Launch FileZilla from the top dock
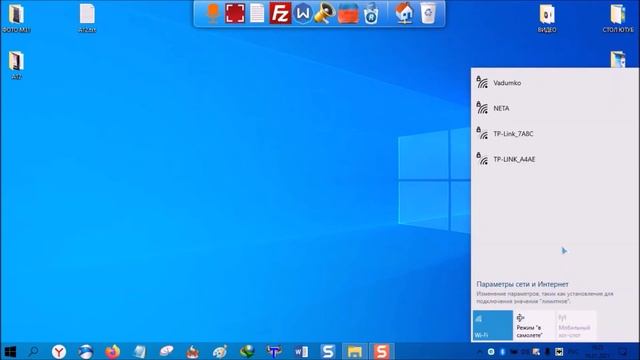The width and height of the screenshot is (640, 360). click(x=280, y=13)
